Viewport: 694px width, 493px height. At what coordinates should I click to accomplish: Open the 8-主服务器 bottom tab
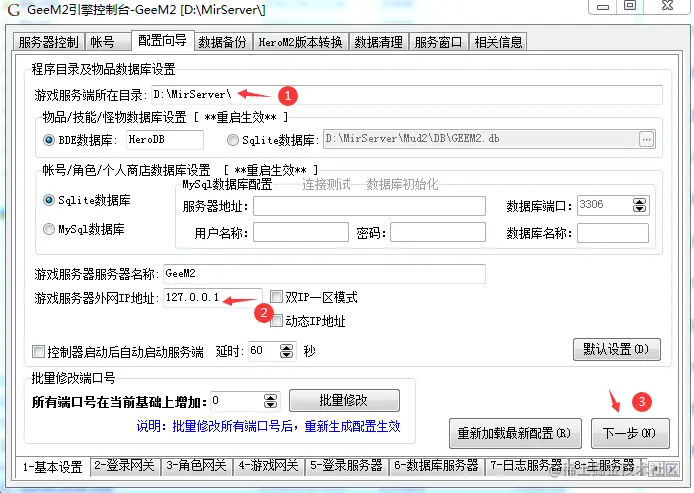pyautogui.click(x=605, y=466)
